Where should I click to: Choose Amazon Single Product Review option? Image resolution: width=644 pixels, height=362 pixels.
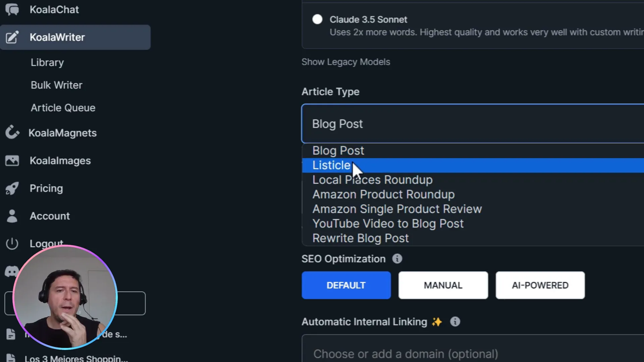point(473,209)
